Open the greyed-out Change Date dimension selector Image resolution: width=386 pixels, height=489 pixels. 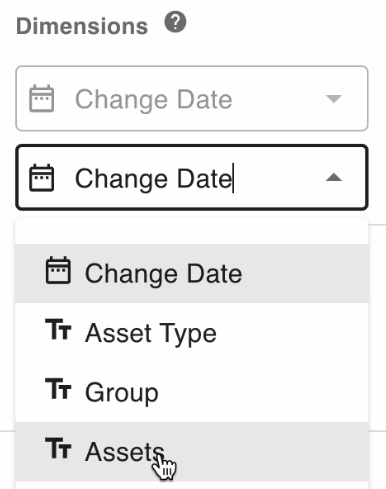(192, 98)
